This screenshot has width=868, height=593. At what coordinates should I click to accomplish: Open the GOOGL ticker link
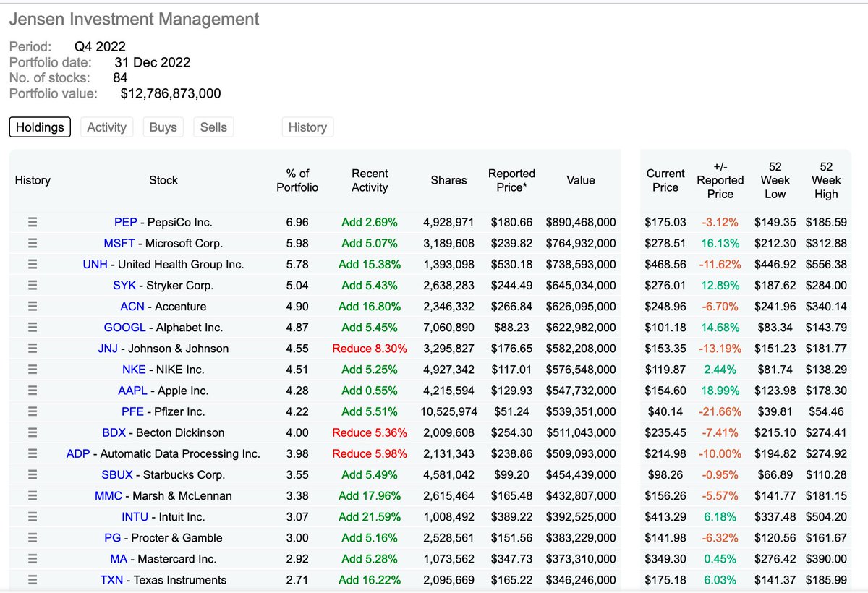124,327
